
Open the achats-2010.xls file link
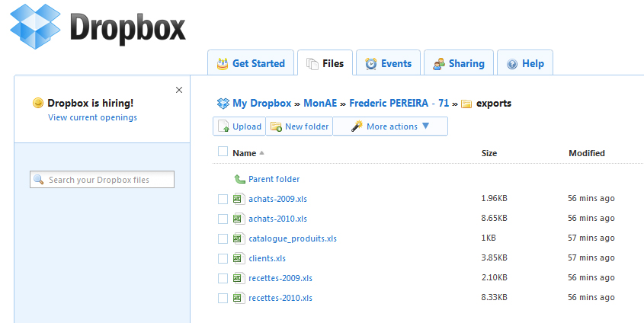[277, 219]
